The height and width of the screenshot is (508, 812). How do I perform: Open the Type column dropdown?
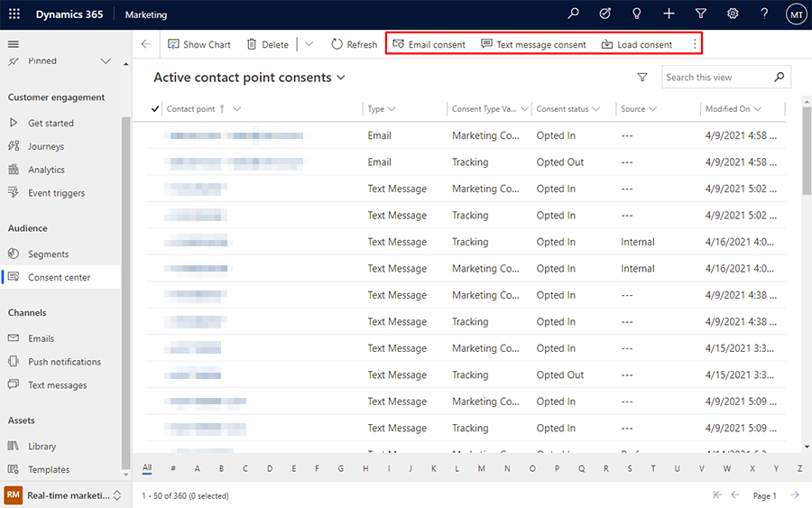[x=392, y=109]
